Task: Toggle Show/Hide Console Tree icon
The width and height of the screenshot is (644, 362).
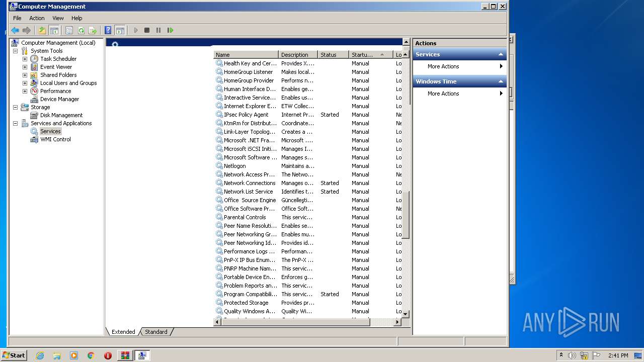Action: pos(54,30)
